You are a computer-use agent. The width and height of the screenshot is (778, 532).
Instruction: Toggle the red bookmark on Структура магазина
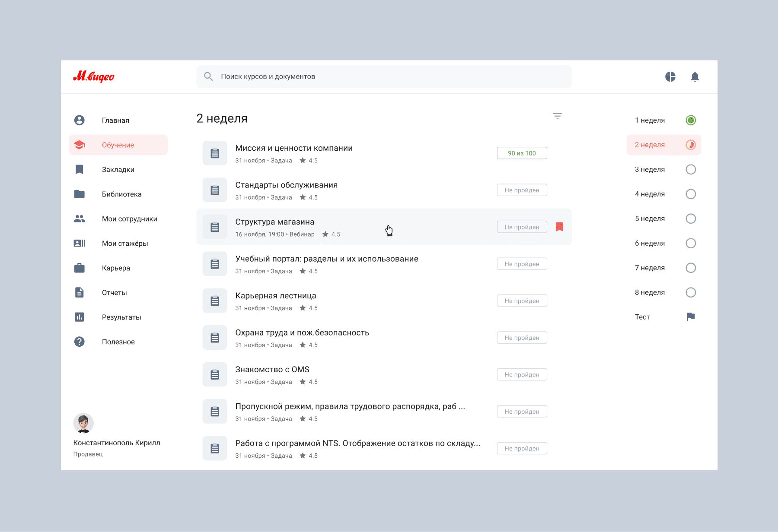[559, 227]
